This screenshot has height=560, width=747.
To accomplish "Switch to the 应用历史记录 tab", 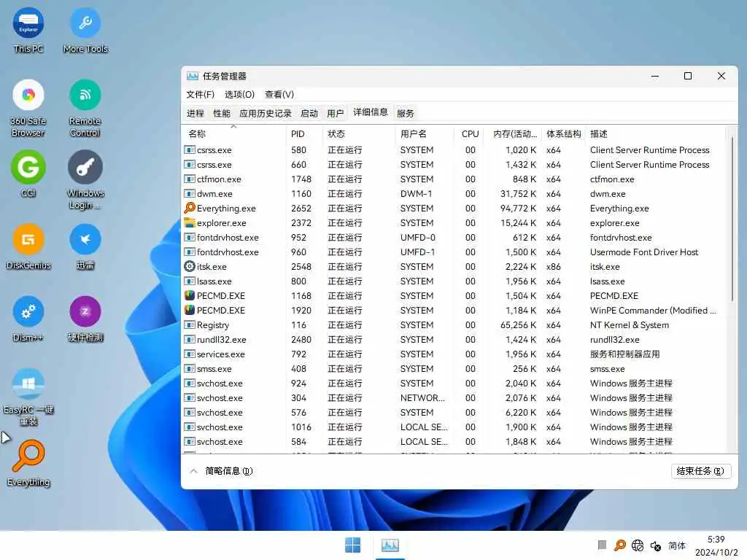I will [x=266, y=113].
